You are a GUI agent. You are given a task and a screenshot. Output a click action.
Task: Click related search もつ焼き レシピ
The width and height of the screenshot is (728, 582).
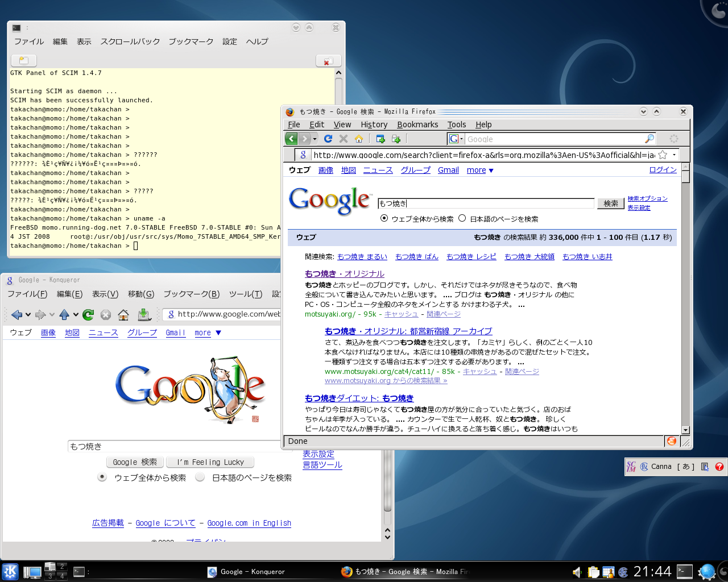click(x=471, y=257)
